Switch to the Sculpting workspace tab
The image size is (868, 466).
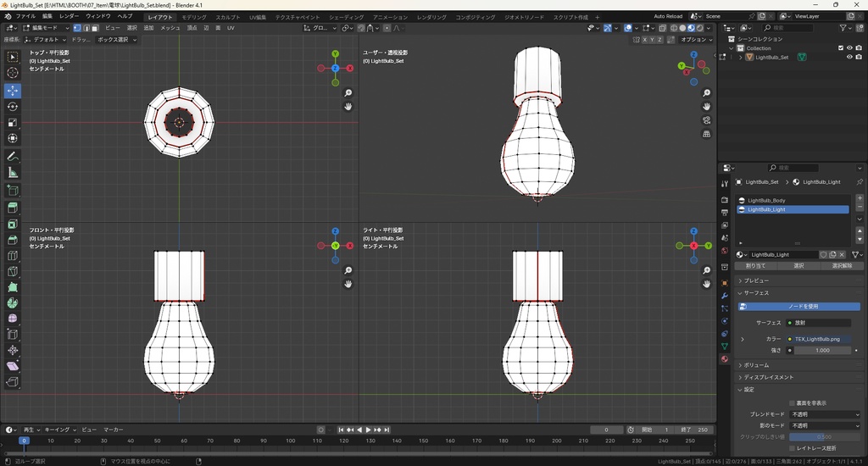228,17
